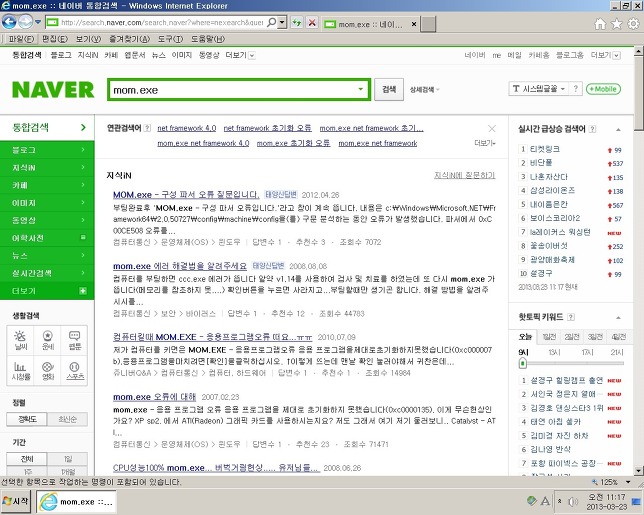Collapse the 핫토픽 키워드 panel

[x=618, y=318]
